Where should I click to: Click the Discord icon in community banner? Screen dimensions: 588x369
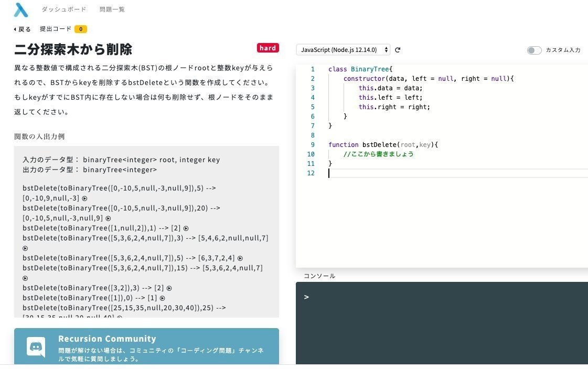point(35,346)
